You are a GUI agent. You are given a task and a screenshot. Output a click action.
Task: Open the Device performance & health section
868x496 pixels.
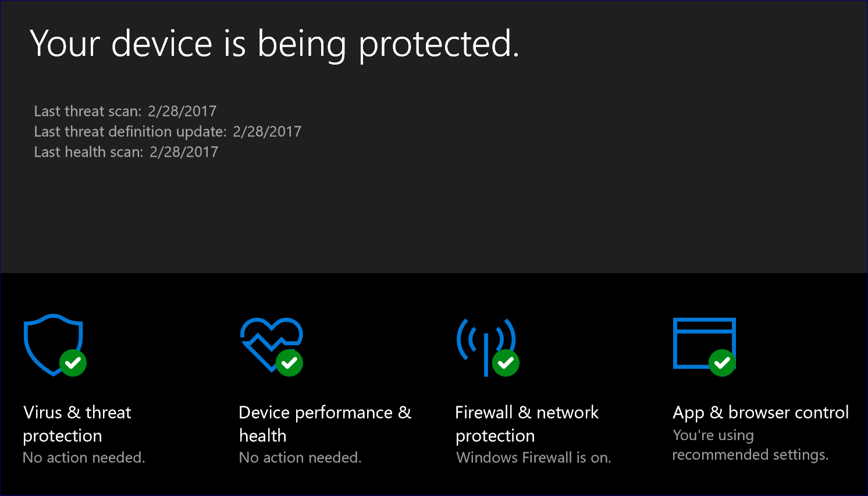point(325,424)
